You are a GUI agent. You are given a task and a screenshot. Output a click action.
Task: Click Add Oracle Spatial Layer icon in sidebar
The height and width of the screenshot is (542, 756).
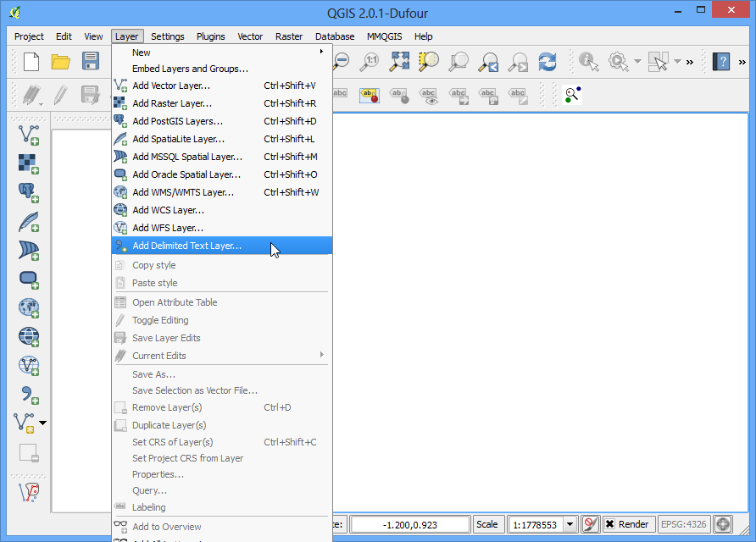pos(29,279)
